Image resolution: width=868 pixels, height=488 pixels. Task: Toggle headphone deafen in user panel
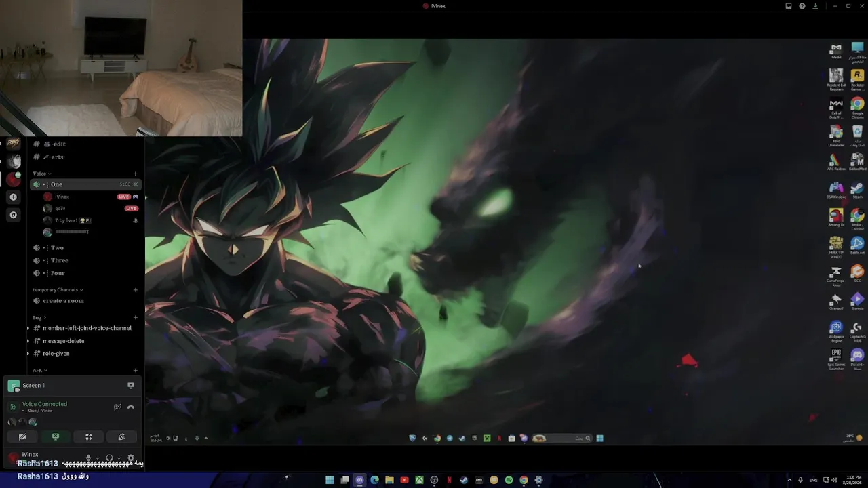click(109, 458)
